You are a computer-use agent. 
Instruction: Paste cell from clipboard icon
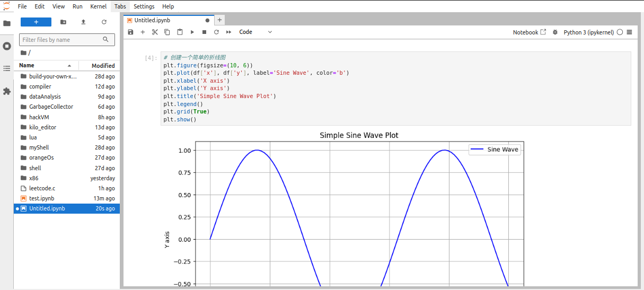coord(180,32)
